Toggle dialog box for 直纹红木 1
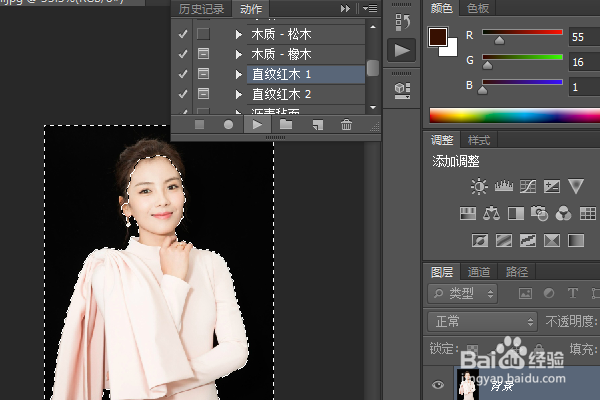Screen dimensions: 600x400 [203, 73]
